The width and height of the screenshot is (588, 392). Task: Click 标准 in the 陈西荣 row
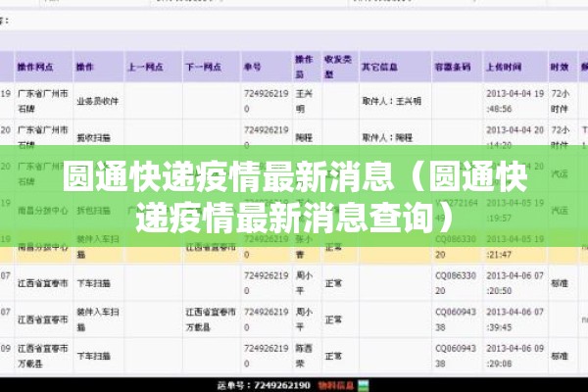[x=560, y=356]
